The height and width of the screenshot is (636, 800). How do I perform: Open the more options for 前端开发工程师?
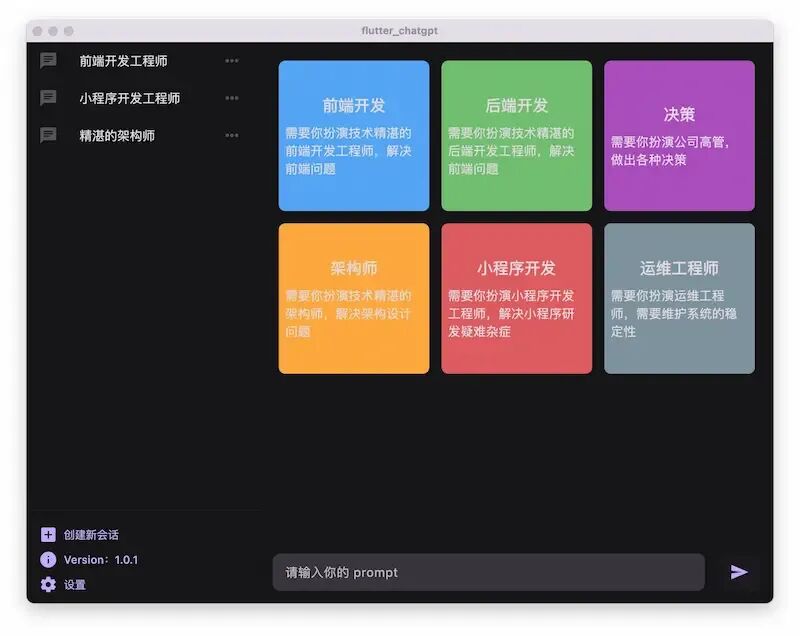coord(232,61)
